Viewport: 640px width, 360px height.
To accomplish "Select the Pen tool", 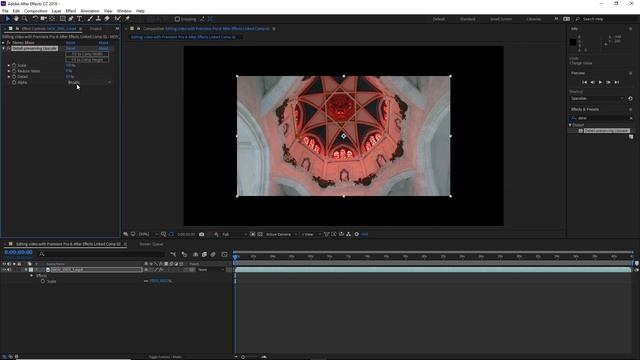I will pos(71,19).
